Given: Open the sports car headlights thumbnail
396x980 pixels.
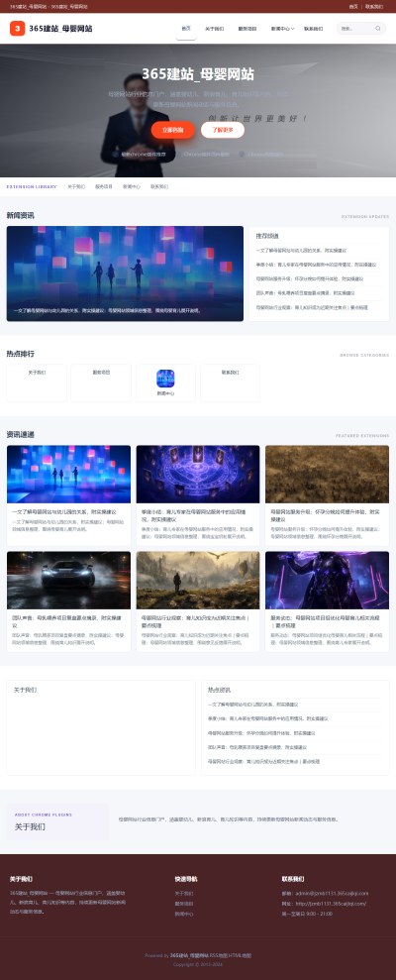Looking at the screenshot, I should (x=68, y=580).
